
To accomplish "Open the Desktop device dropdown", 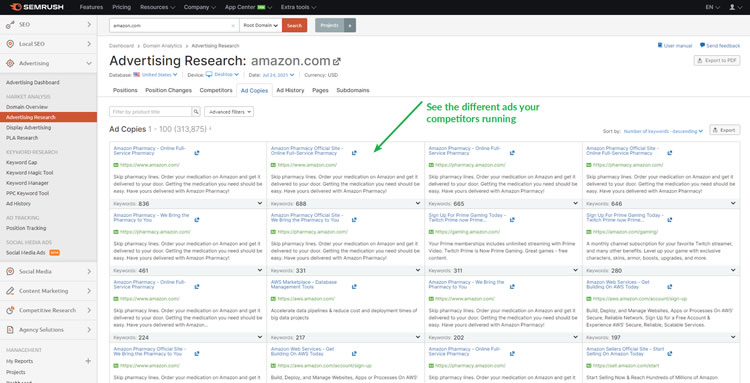I will tap(222, 75).
